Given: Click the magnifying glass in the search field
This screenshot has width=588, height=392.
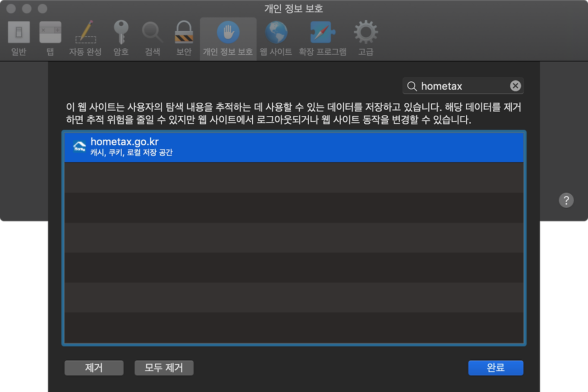Looking at the screenshot, I should (412, 86).
